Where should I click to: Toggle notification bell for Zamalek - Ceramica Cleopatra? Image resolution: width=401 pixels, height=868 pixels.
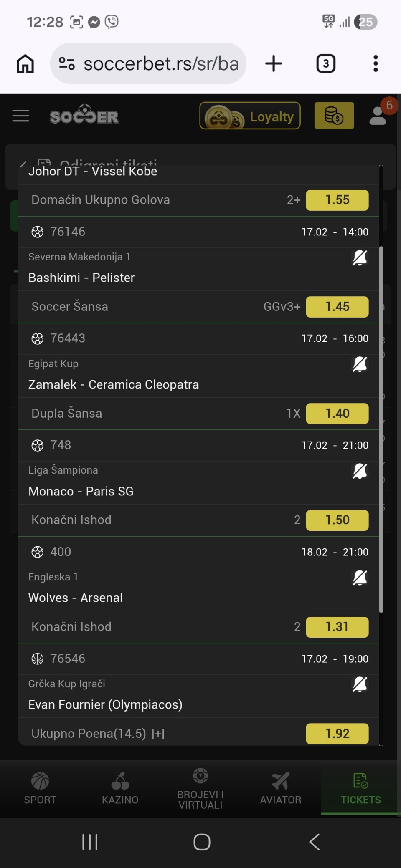click(360, 364)
